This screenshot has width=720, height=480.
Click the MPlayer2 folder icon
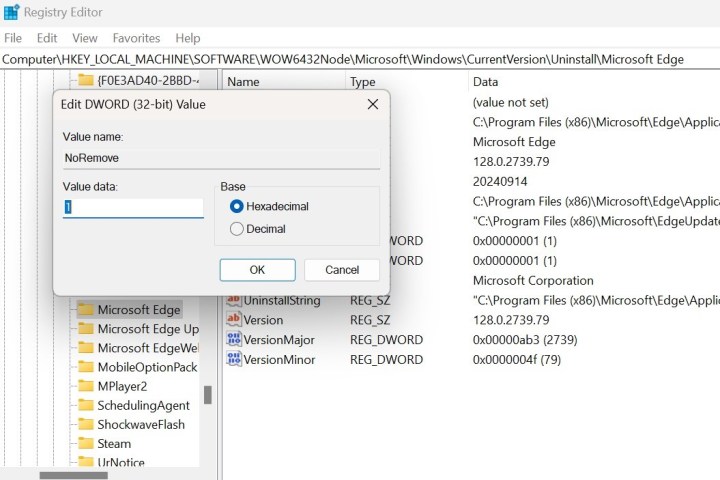coord(85,386)
